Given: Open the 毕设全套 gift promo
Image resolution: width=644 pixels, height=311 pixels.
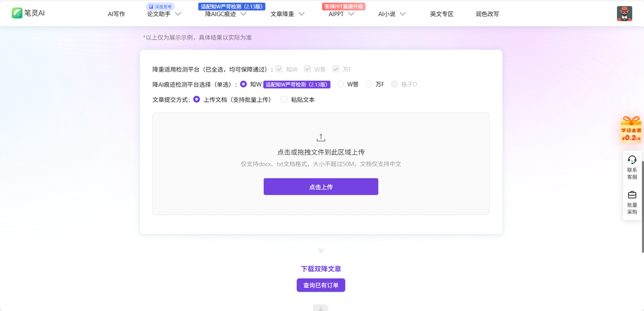Looking at the screenshot, I should (x=631, y=130).
